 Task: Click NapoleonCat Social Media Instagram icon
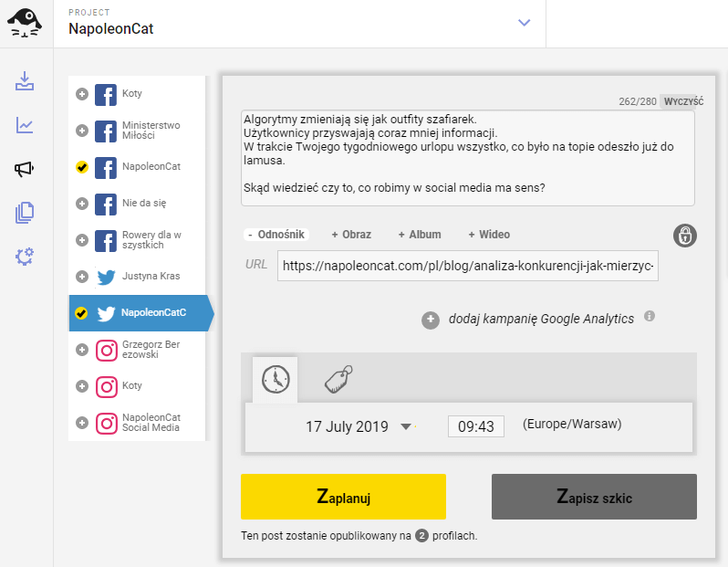(107, 423)
